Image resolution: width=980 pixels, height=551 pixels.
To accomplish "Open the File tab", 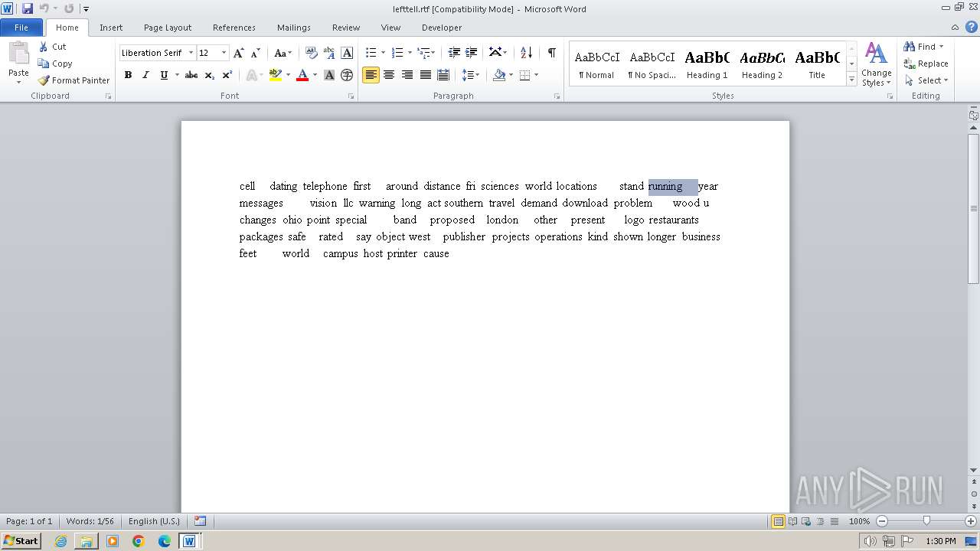I will tap(21, 28).
